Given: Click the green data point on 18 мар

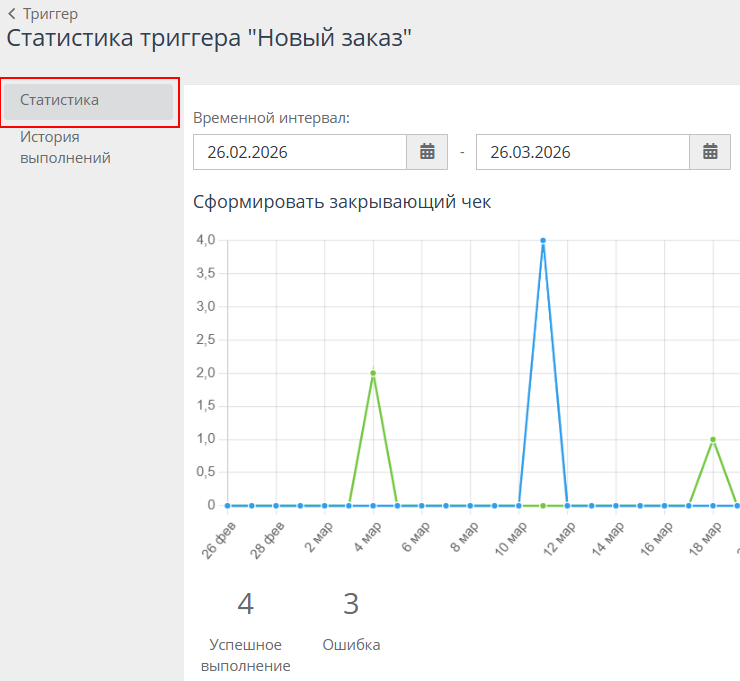Looking at the screenshot, I should 713,439.
